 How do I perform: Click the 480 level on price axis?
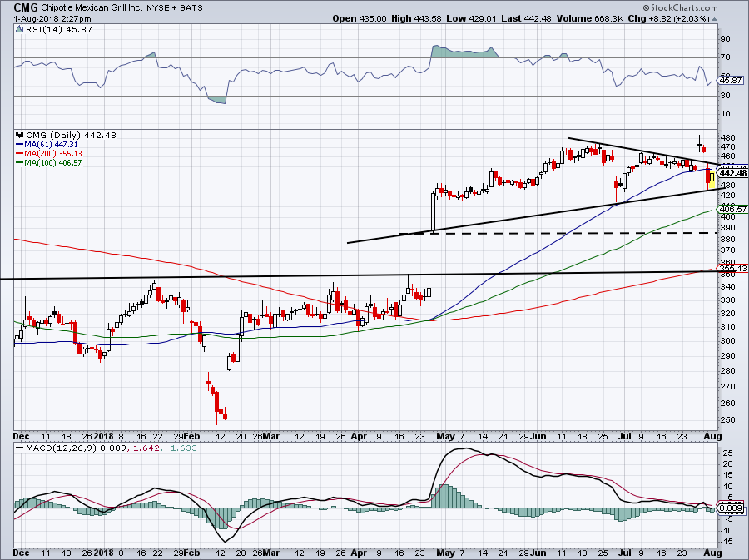click(x=728, y=137)
